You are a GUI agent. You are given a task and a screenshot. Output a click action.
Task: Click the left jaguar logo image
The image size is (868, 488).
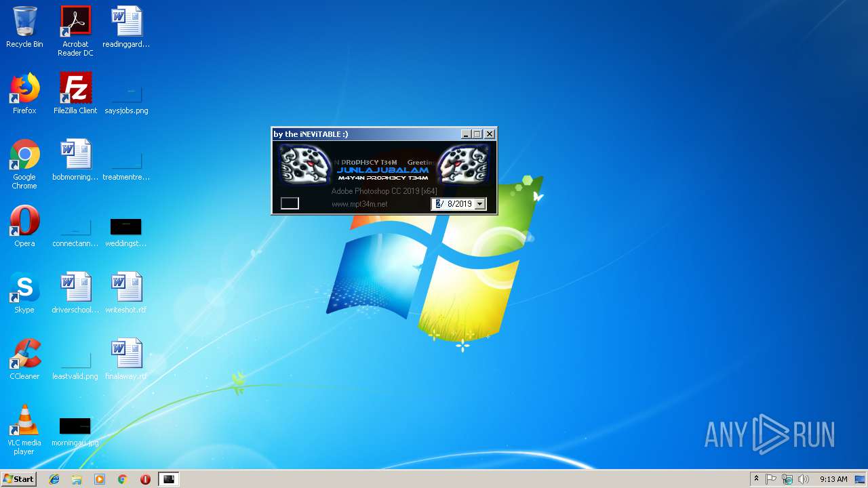(304, 165)
